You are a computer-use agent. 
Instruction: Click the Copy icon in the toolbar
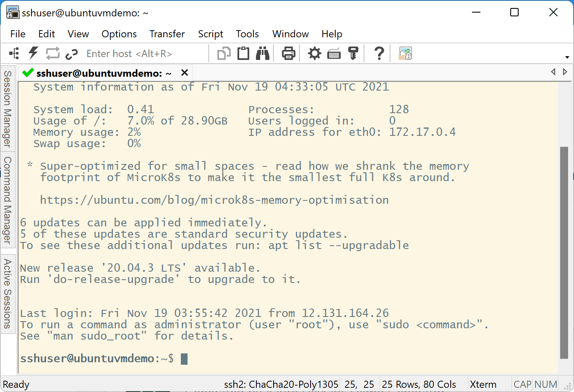224,53
